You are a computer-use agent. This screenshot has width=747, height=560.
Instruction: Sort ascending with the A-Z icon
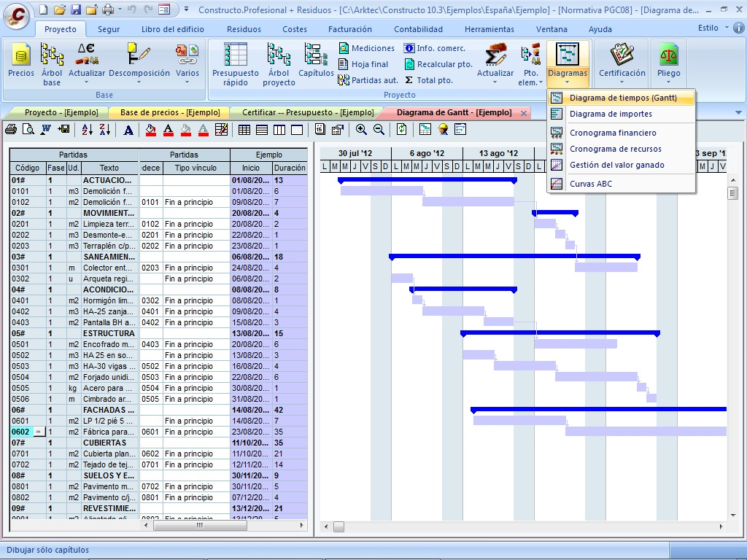(87, 130)
